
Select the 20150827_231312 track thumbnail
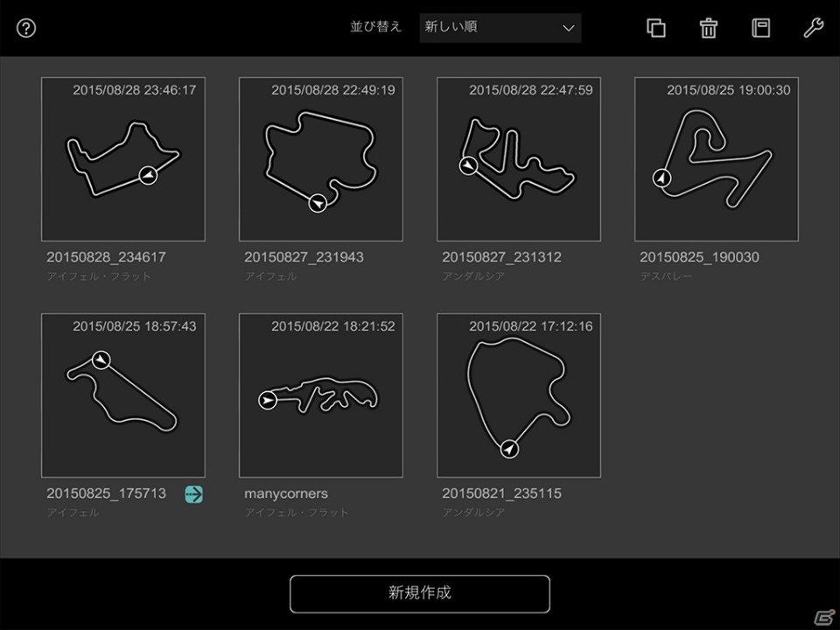coord(519,159)
